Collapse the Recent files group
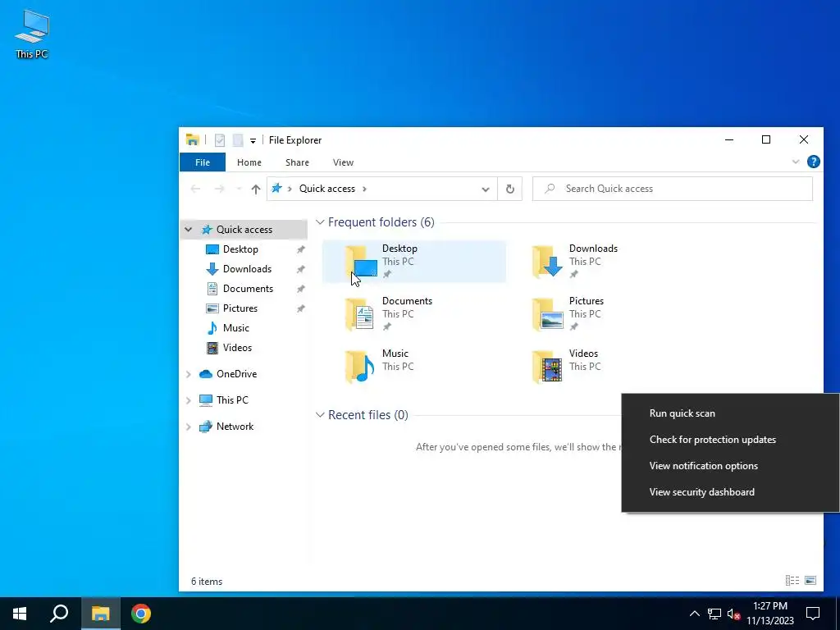Screen dimensions: 840x630 coord(320,414)
